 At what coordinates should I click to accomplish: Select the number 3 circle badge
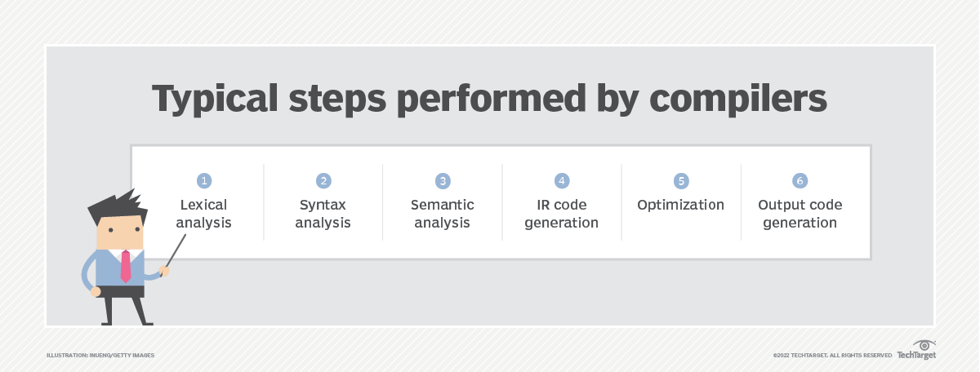point(443,180)
